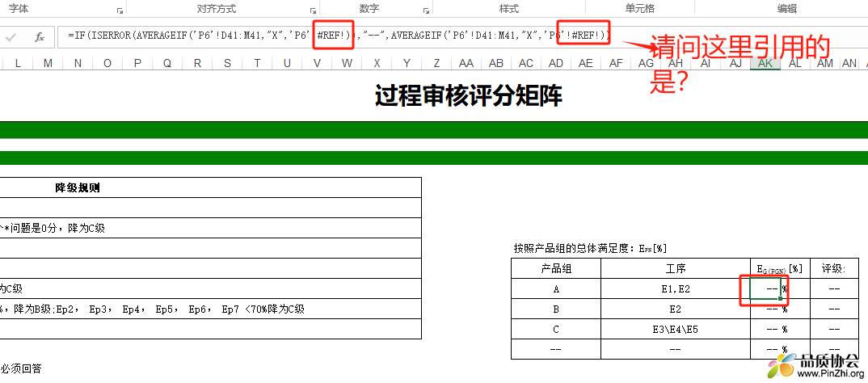Select column header Y

(407, 63)
